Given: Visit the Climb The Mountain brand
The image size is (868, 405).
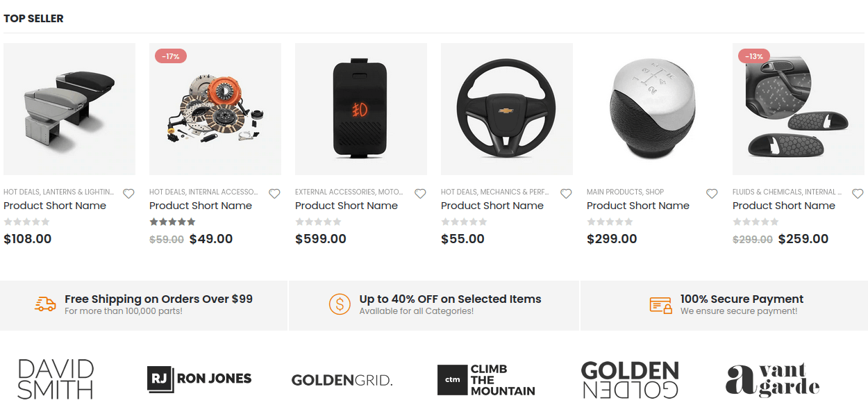Looking at the screenshot, I should (486, 380).
